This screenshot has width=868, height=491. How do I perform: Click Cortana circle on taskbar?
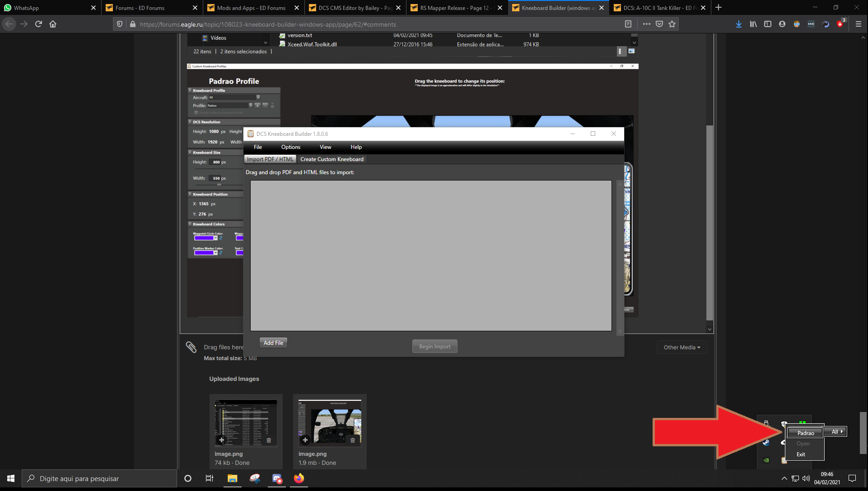point(188,479)
